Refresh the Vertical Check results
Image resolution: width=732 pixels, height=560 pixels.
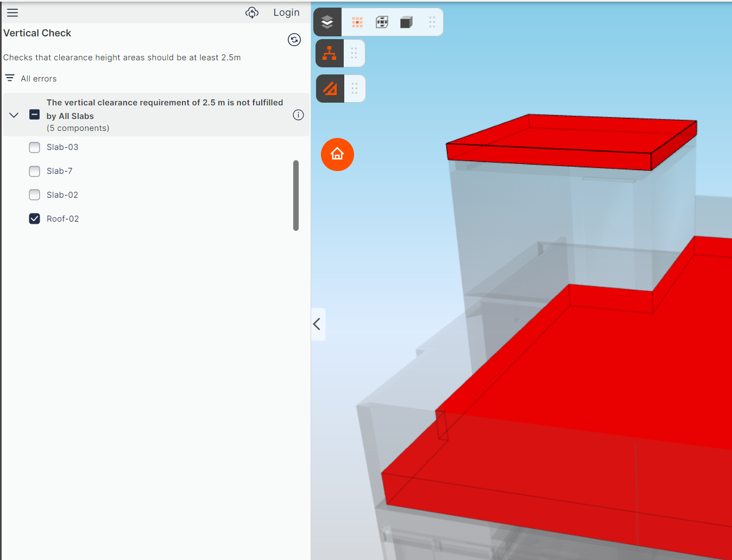[x=294, y=40]
